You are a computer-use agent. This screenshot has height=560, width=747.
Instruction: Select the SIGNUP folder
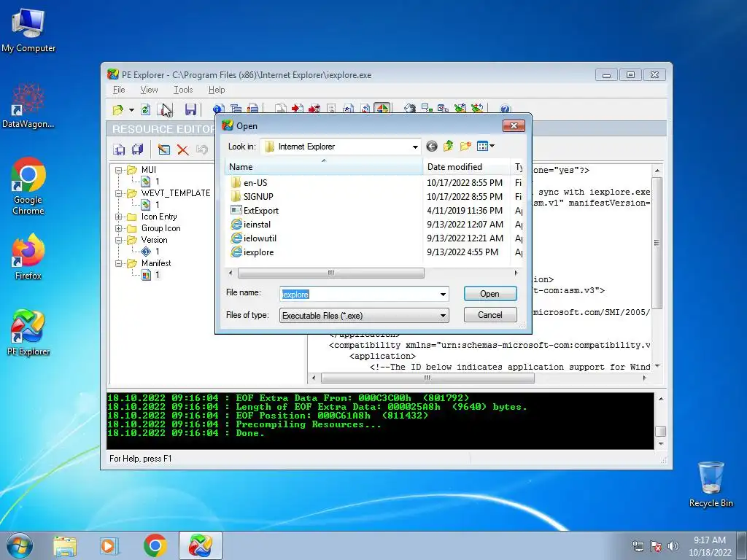pyautogui.click(x=258, y=197)
